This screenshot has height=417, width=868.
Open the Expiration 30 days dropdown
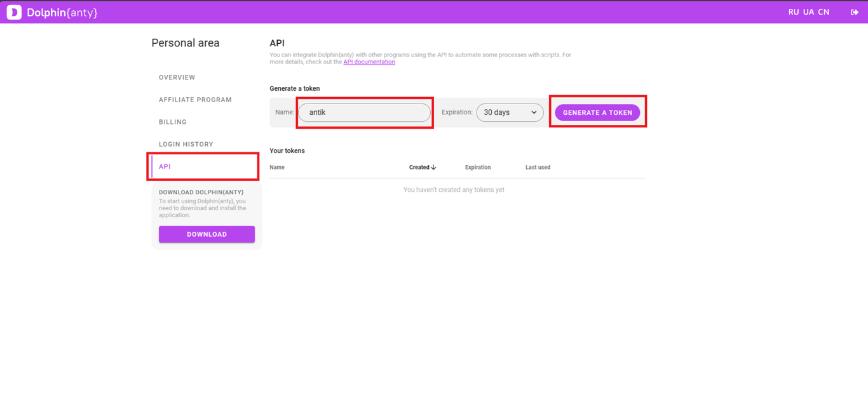click(x=510, y=112)
